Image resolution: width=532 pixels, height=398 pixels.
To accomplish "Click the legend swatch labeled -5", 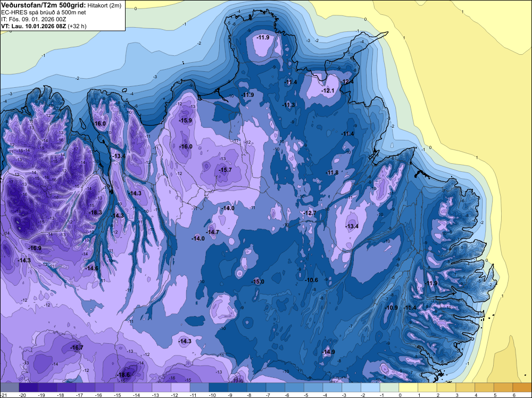I will click(x=313, y=387).
